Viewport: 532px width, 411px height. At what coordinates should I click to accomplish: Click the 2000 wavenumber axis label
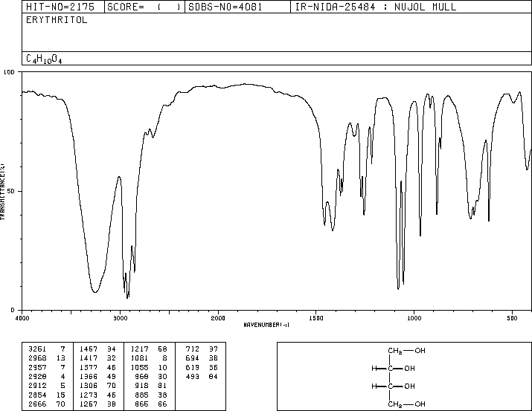(x=218, y=318)
